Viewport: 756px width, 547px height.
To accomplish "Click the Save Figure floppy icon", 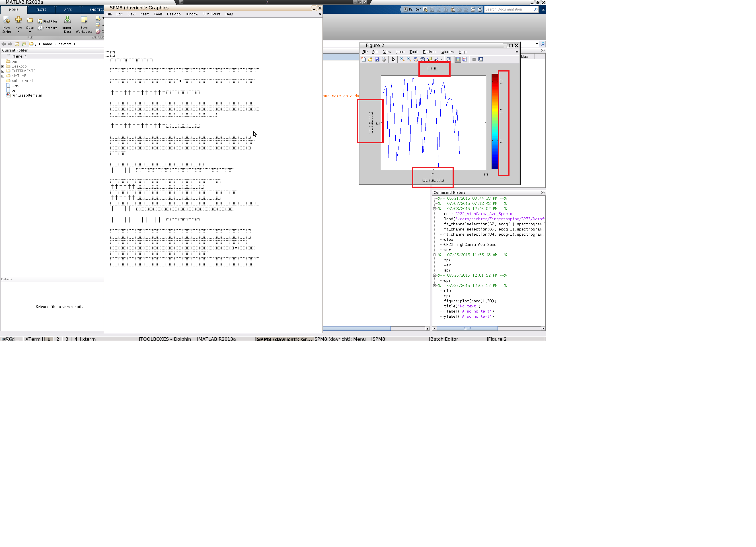I will 377,59.
